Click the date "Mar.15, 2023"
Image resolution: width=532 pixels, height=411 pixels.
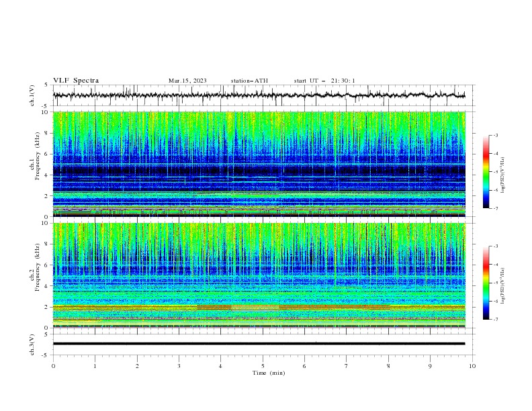pyautogui.click(x=187, y=81)
